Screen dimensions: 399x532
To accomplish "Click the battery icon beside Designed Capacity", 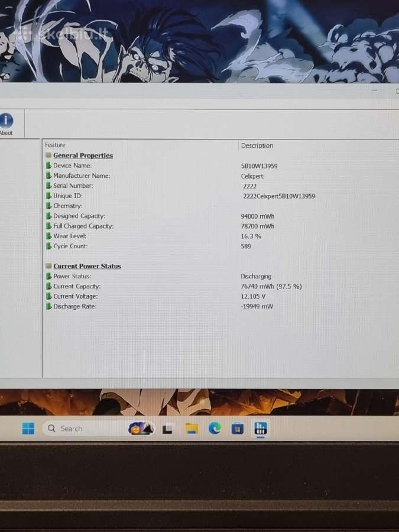I will (48, 216).
